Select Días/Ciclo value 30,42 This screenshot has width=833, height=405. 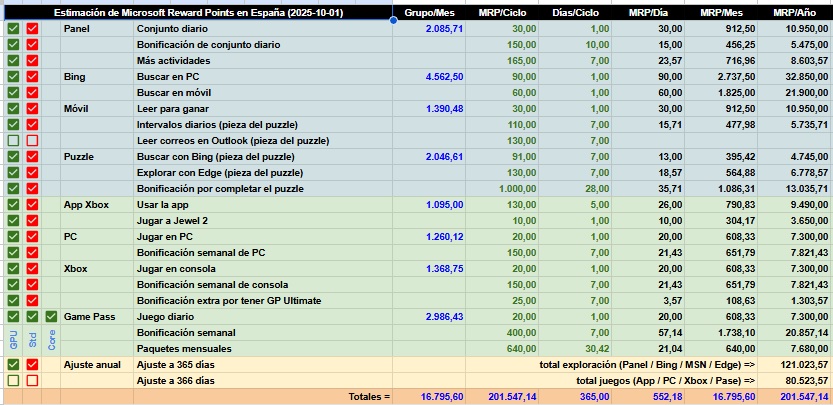[575, 349]
